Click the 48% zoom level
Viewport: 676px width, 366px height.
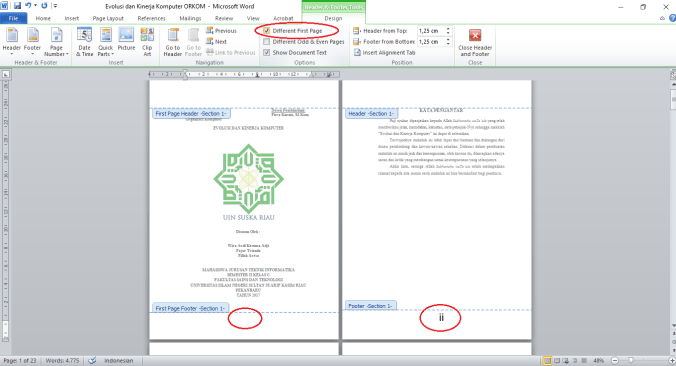coord(598,360)
